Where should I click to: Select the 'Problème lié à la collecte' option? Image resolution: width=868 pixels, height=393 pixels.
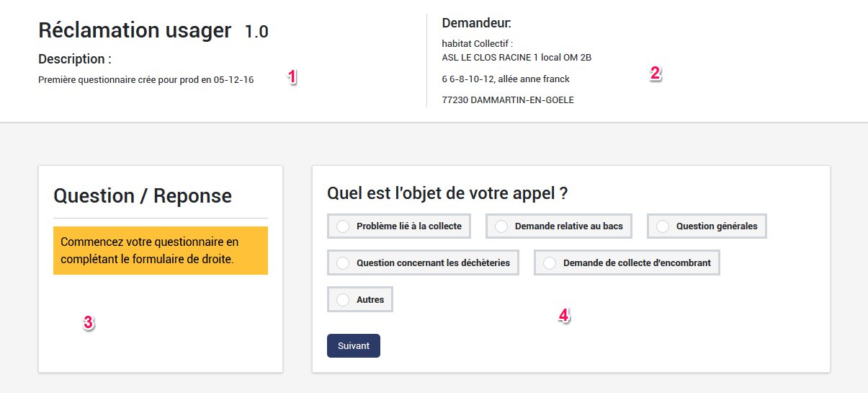[343, 226]
